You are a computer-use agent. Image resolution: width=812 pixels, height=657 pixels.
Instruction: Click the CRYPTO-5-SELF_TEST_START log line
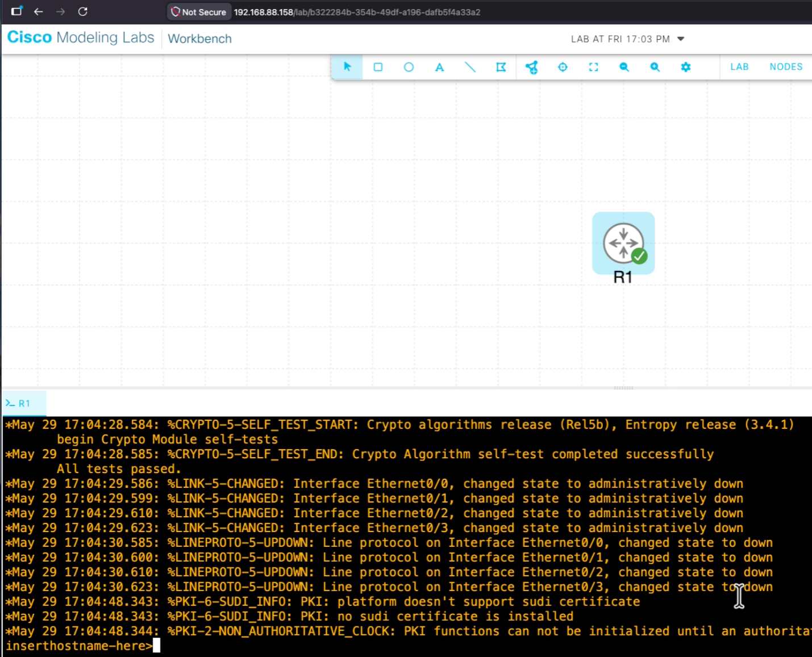pyautogui.click(x=399, y=425)
